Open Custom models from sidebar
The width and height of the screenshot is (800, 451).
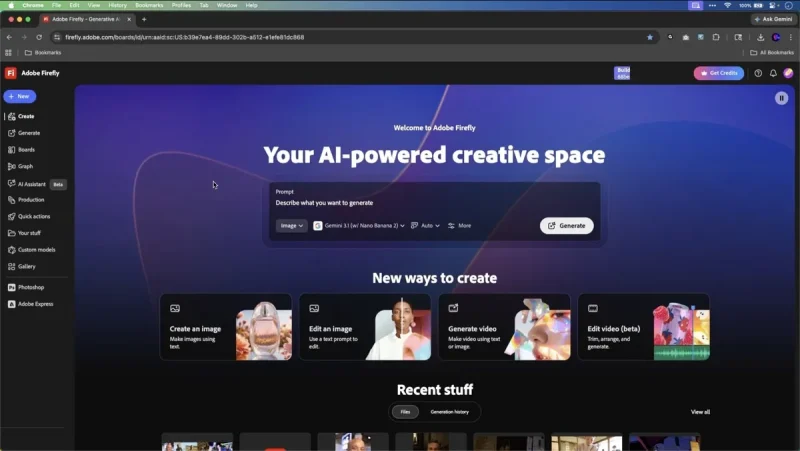(36, 249)
